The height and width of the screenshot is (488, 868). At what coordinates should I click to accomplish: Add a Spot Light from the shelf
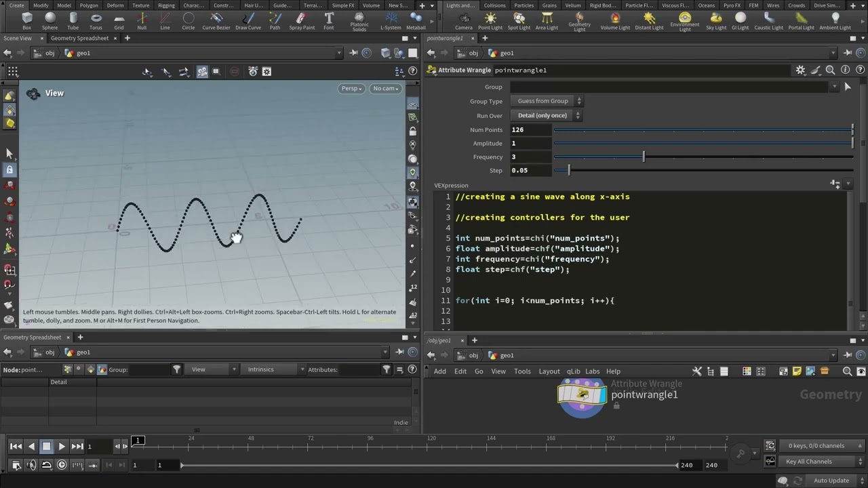coord(519,21)
